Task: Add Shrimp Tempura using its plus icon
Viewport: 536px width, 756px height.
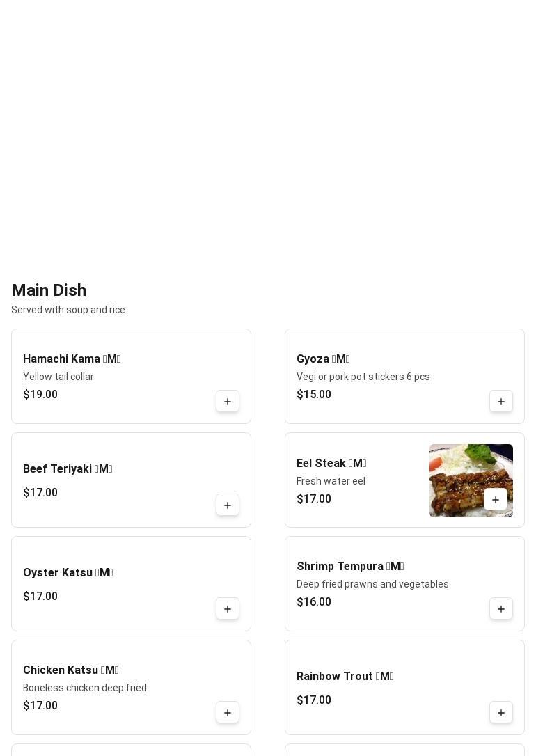Action: pyautogui.click(x=500, y=608)
